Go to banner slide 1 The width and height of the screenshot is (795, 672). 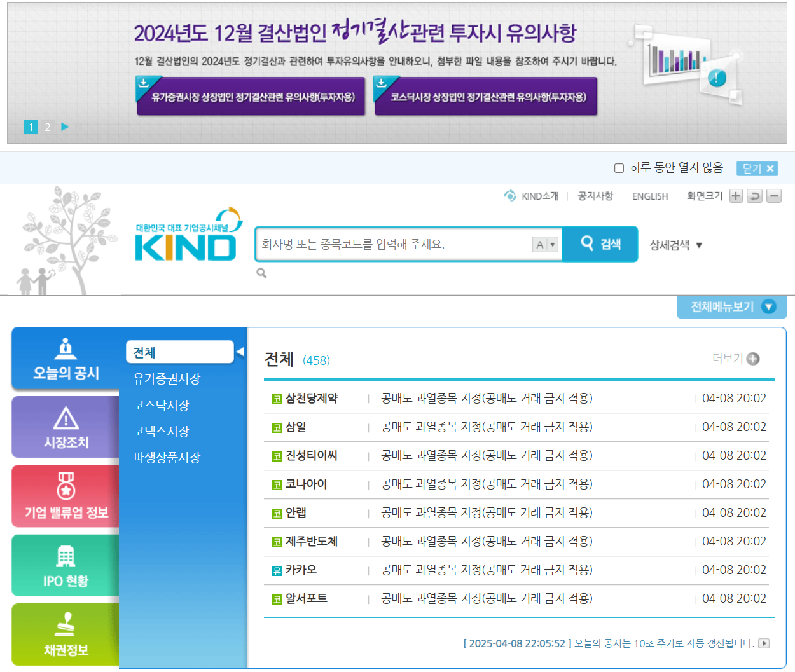(x=31, y=127)
